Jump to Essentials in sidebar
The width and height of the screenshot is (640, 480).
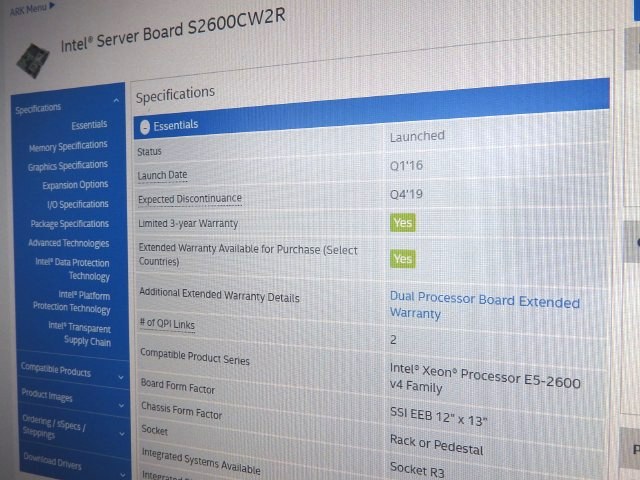[89, 124]
